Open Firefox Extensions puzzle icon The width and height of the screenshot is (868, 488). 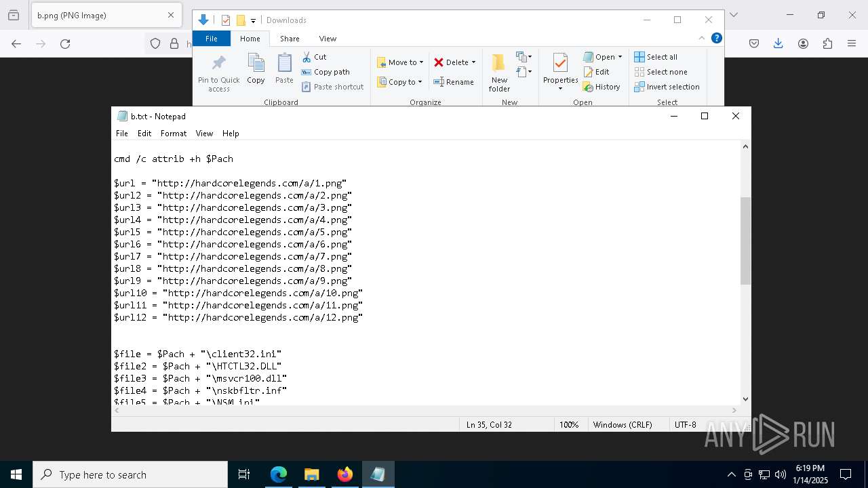point(827,43)
